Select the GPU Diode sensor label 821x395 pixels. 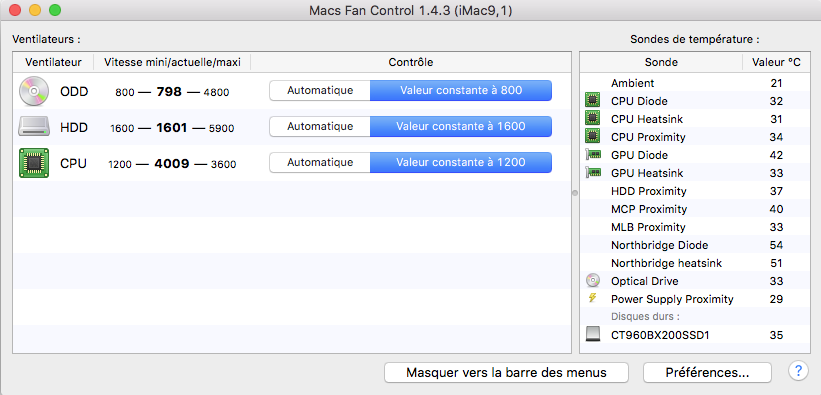[639, 155]
